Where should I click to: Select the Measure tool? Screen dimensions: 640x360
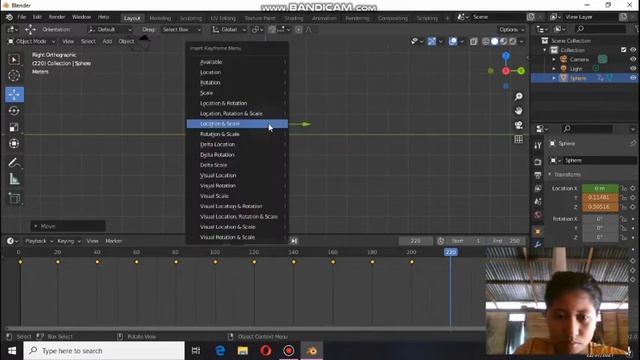14,179
